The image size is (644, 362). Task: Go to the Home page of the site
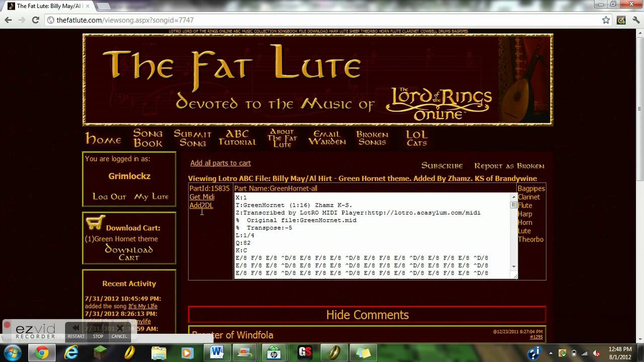pos(103,139)
